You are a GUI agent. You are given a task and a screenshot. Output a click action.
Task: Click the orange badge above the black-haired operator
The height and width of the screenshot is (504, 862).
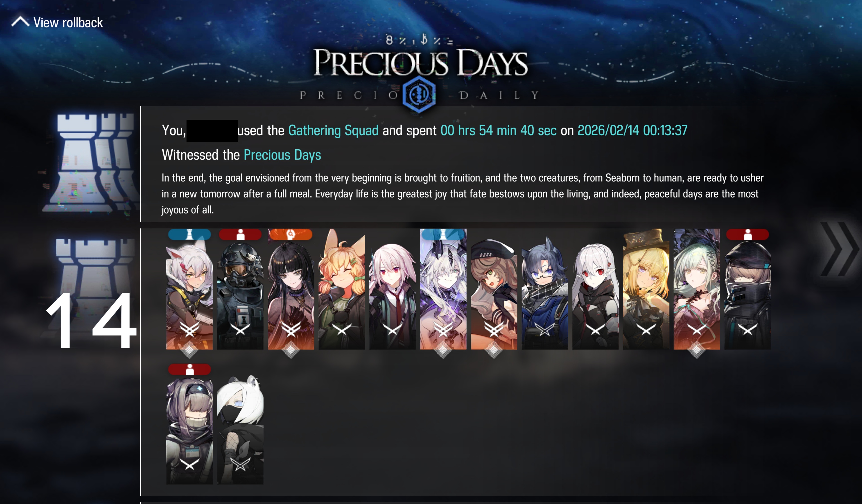click(x=290, y=235)
